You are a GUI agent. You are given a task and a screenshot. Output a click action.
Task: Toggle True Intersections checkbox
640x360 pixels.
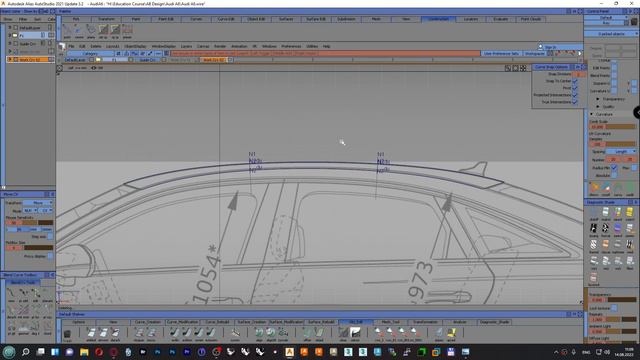[575, 102]
